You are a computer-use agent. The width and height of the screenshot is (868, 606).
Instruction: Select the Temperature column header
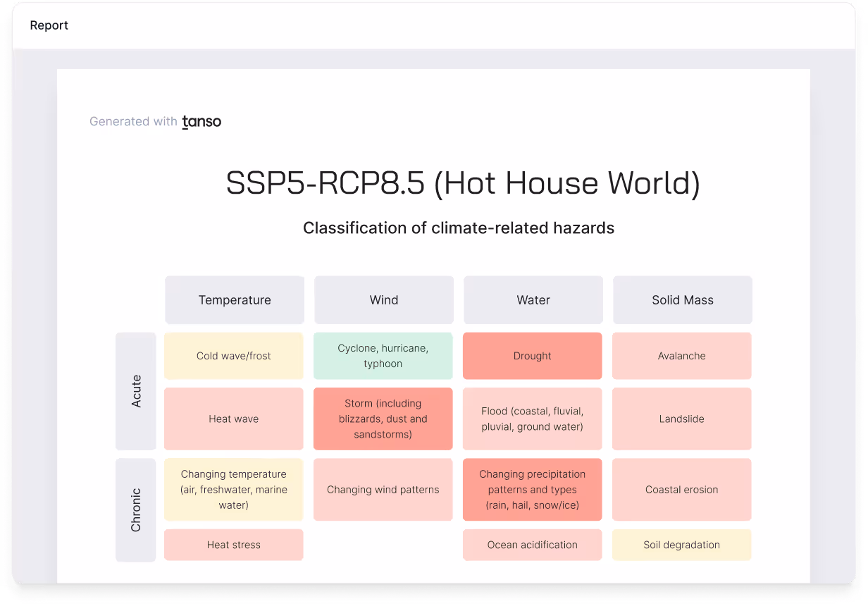(x=235, y=300)
